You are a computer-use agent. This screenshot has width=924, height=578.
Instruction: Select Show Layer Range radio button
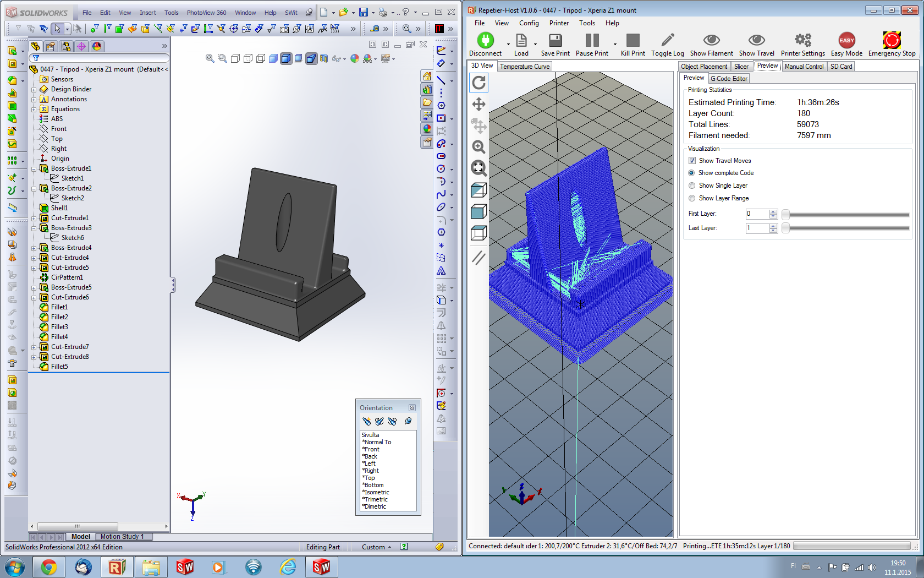(x=692, y=198)
